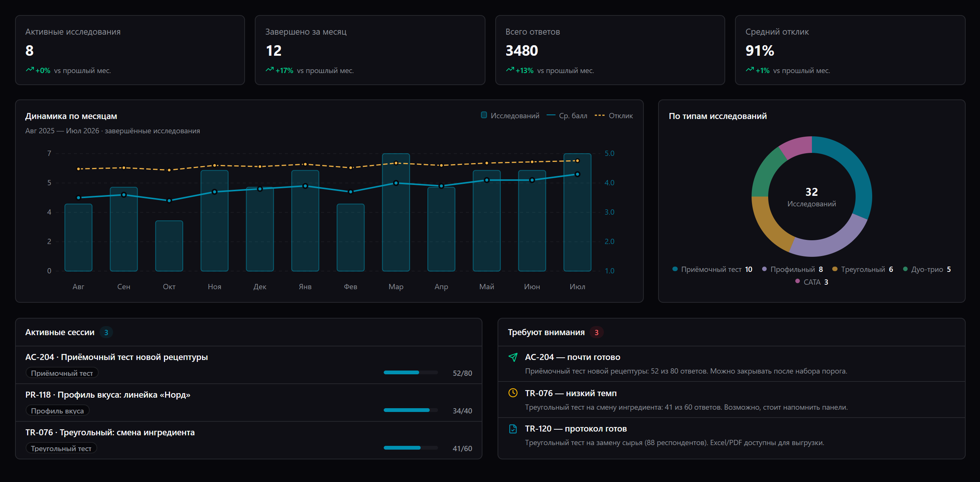Click the document icon beside TR-120
The width and height of the screenshot is (980, 482).
[x=513, y=429]
